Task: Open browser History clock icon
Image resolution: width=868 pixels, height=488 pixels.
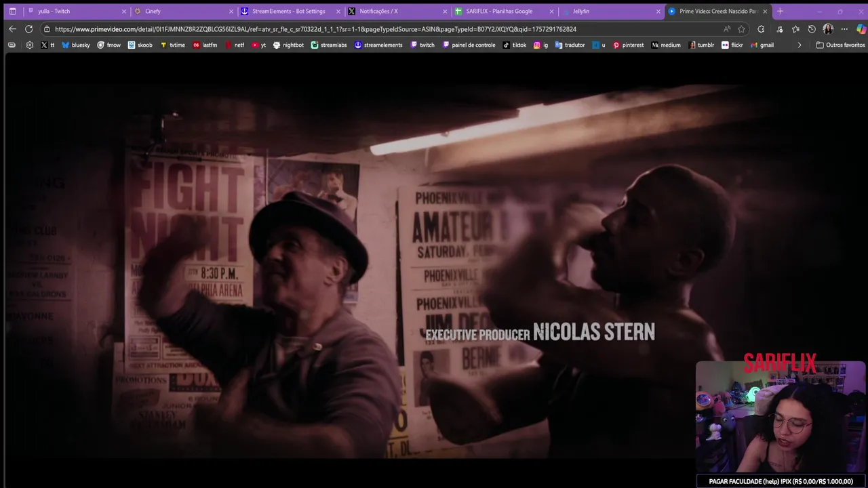Action: pyautogui.click(x=812, y=29)
